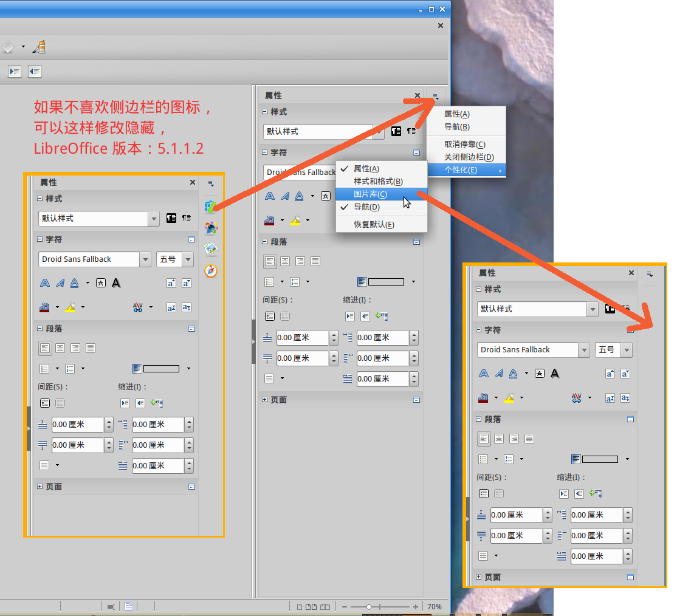Open 字符 more options button in middle panel

click(417, 153)
